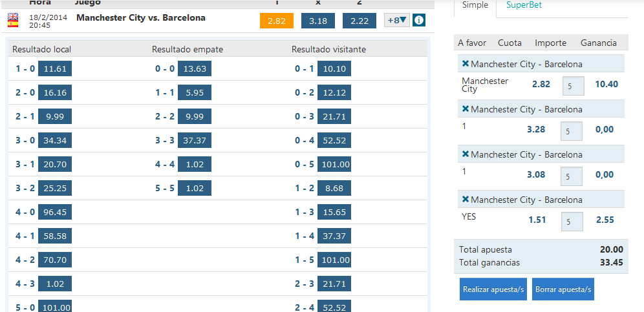The image size is (644, 312).
Task: Click the country flags icon by match date
Action: (x=13, y=21)
